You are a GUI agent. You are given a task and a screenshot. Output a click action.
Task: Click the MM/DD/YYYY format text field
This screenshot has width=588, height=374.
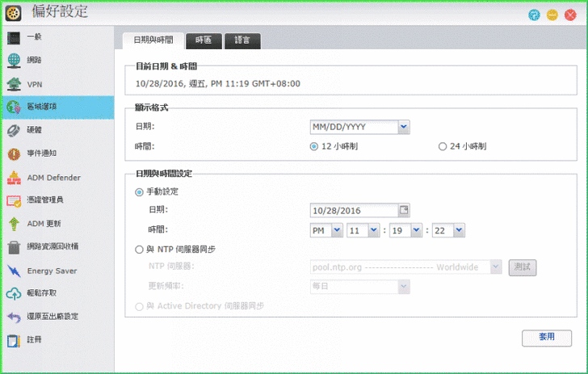point(354,127)
